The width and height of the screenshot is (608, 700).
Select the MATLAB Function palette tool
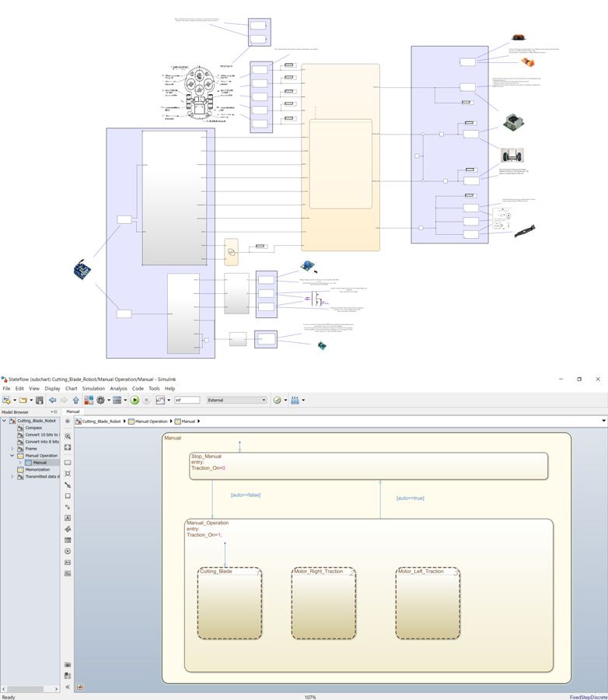click(68, 529)
